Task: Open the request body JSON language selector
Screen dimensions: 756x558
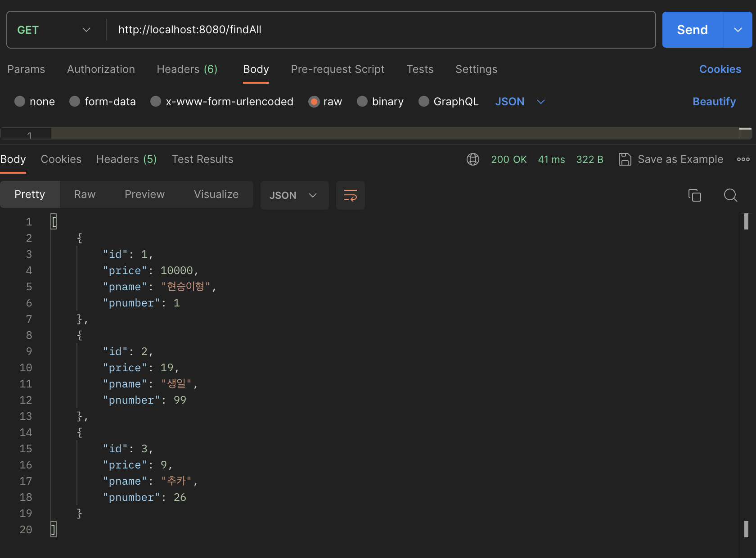Action: (x=520, y=101)
